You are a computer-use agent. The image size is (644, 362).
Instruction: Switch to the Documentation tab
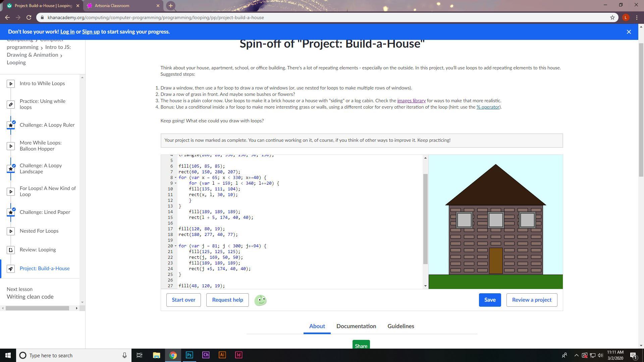coord(356,326)
